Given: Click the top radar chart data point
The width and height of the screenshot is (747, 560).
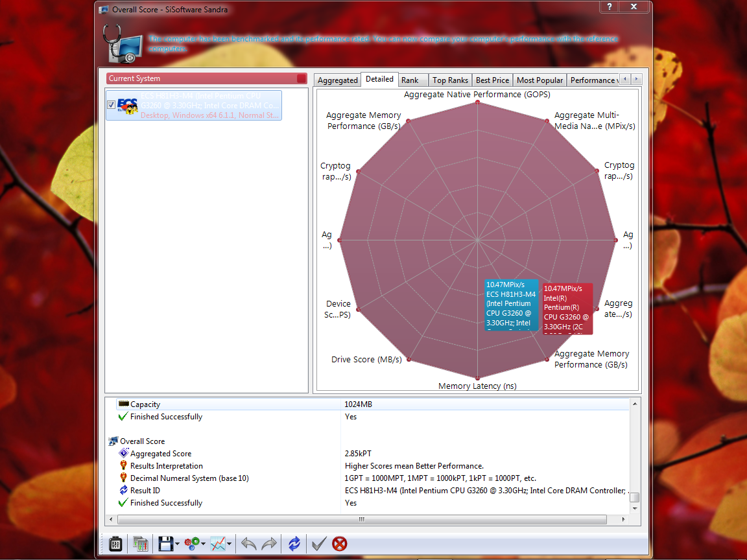Looking at the screenshot, I should click(477, 102).
